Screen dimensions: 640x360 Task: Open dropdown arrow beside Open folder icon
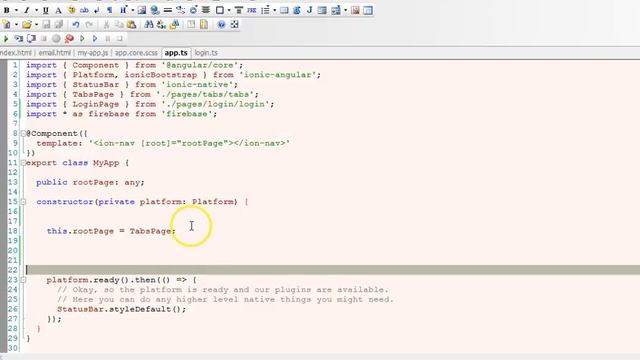point(36,24)
